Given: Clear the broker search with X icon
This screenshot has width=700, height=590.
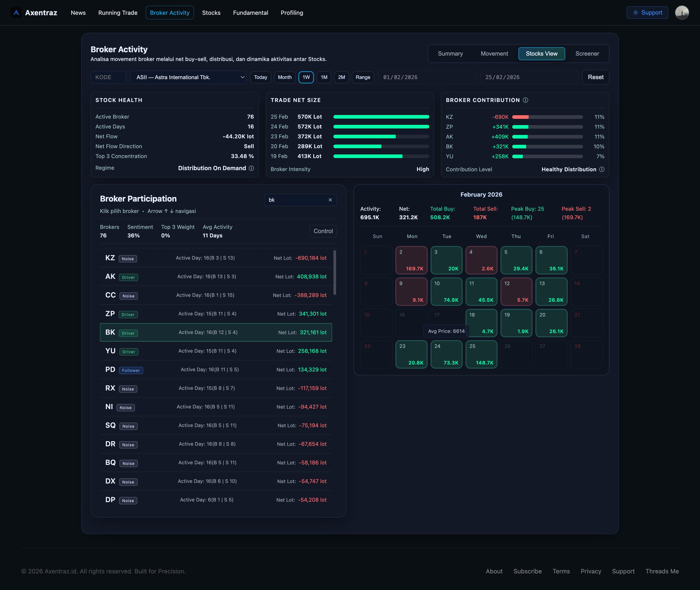Looking at the screenshot, I should [330, 200].
